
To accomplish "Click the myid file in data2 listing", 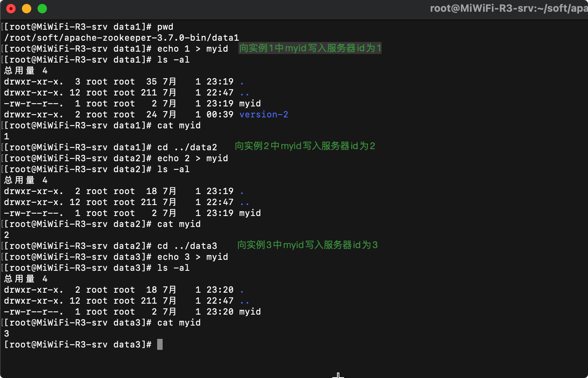I will tap(250, 213).
